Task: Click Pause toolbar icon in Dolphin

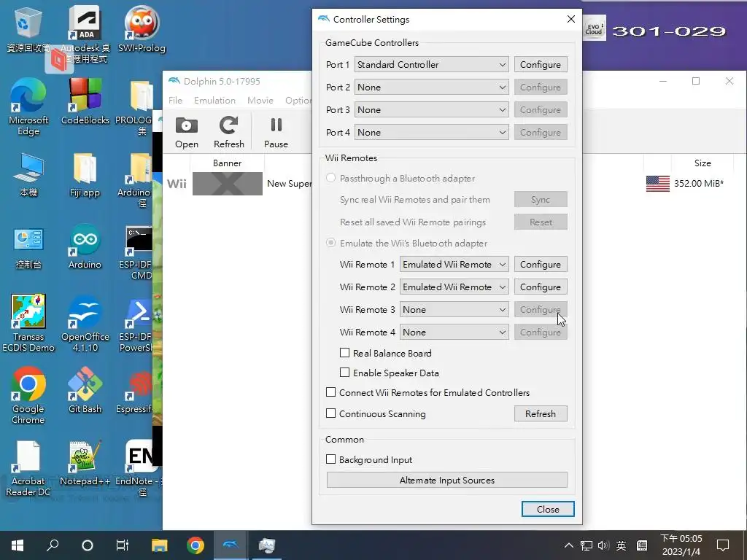Action: (x=276, y=133)
